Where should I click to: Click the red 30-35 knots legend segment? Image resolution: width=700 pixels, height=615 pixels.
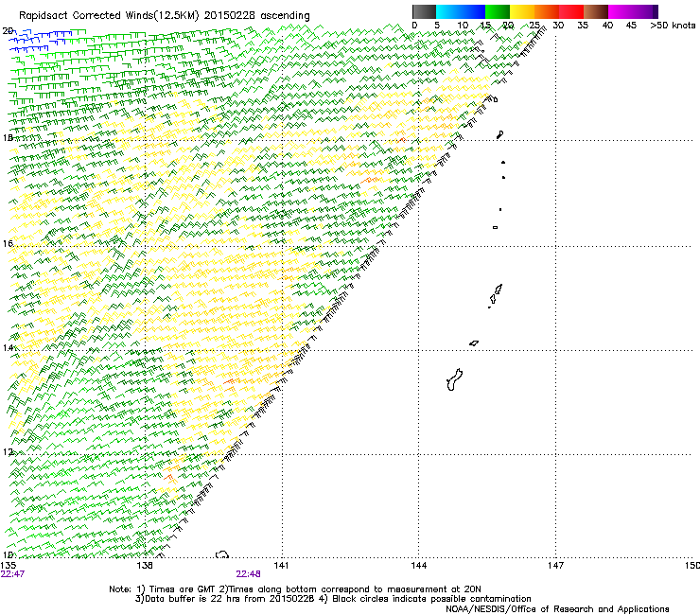pos(571,11)
